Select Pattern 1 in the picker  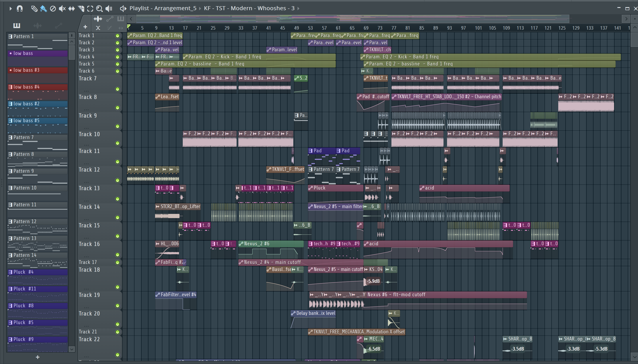(x=37, y=41)
